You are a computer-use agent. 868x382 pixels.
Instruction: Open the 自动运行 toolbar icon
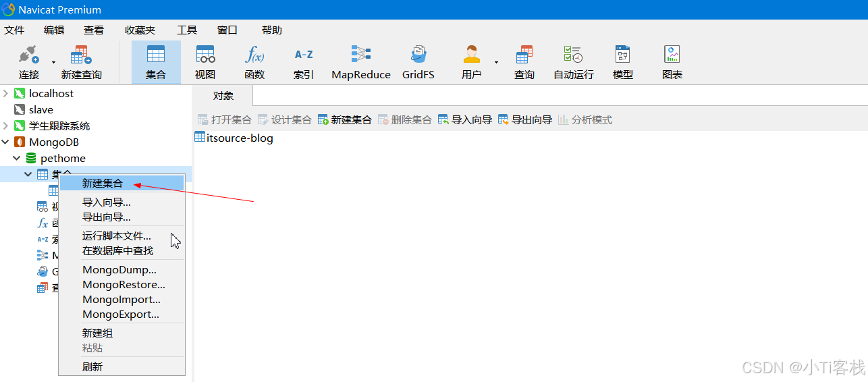point(574,62)
